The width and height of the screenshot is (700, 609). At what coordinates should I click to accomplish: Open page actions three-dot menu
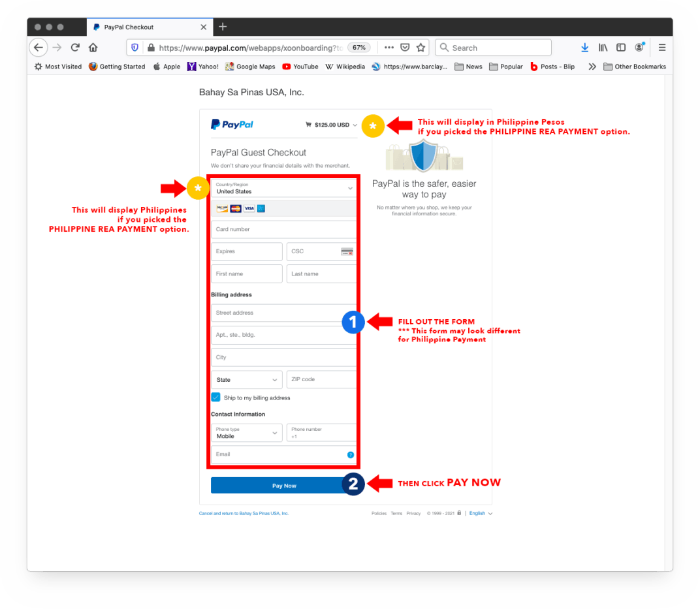coord(389,47)
